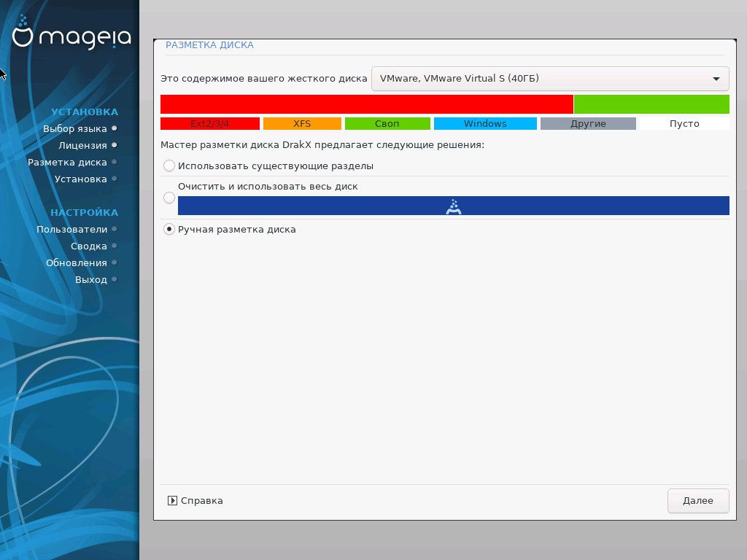747x560 pixels.
Task: Select Использовать существующие разделы option
Action: [x=169, y=166]
